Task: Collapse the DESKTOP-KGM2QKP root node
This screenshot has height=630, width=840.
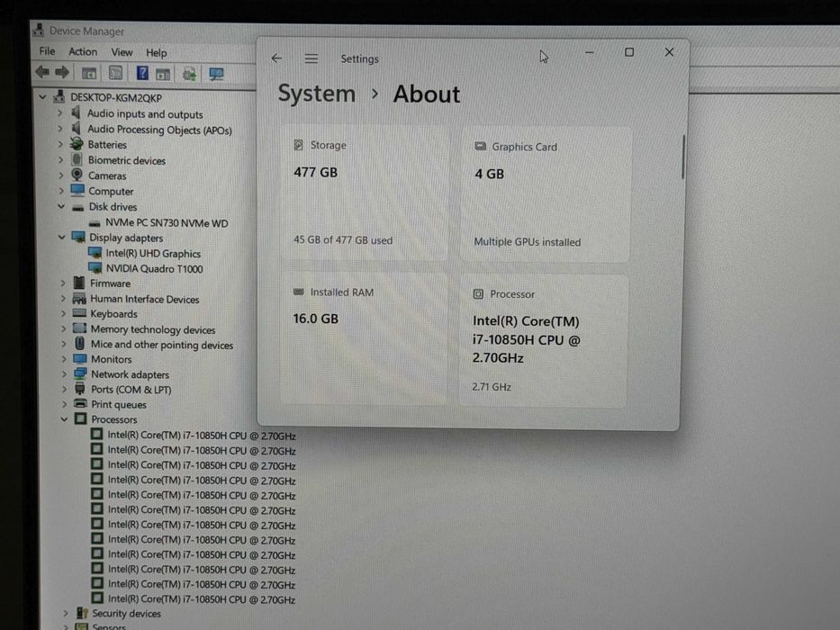Action: (x=42, y=97)
